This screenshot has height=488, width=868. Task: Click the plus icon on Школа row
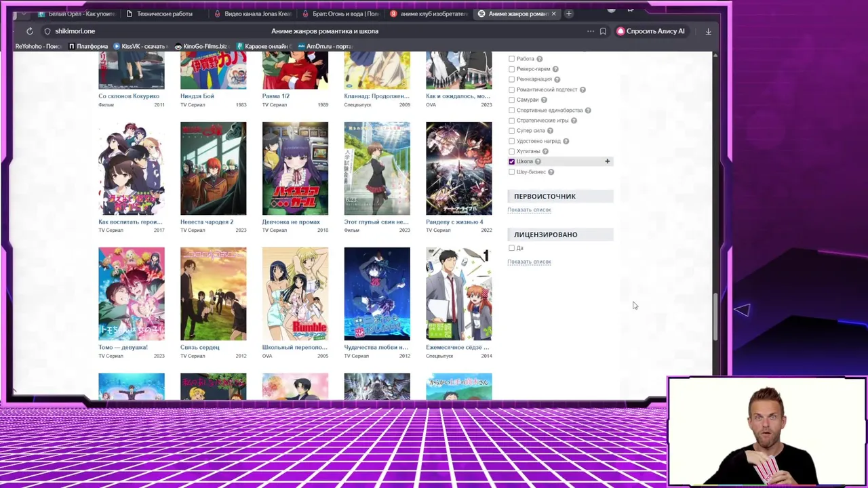608,161
